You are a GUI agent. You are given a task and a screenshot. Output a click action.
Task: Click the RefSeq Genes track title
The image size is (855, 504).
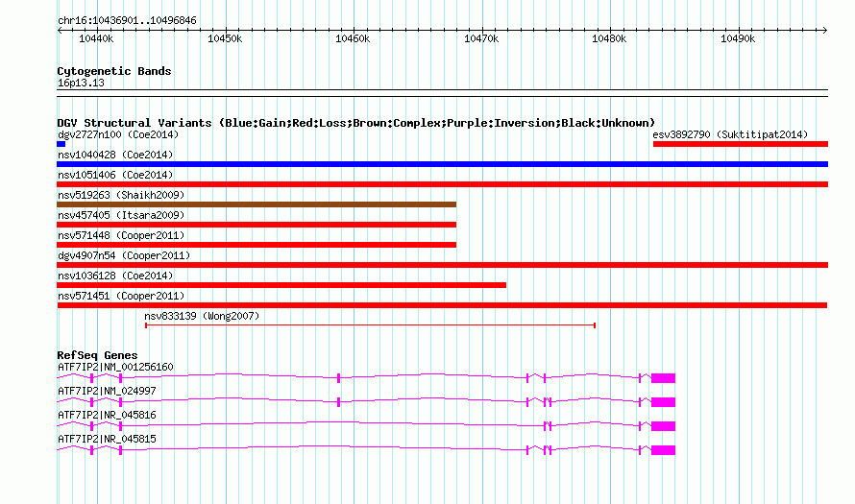(98, 355)
